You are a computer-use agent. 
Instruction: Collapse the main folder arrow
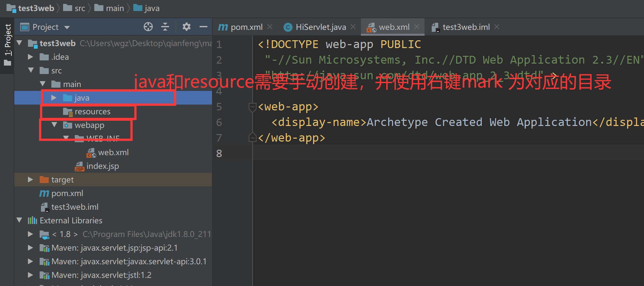point(43,84)
